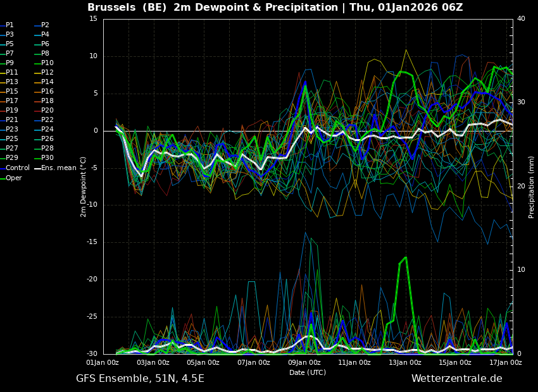Click the 01Jan 00z axis label
This screenshot has height=392, width=538.
103,362
